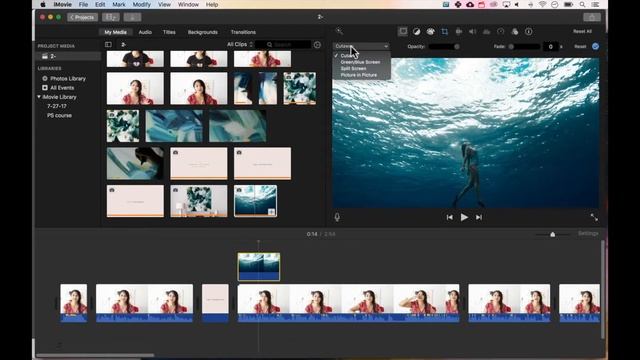Open the speed adjustment tool
Screen dimensions: 640x360
pyautogui.click(x=500, y=31)
